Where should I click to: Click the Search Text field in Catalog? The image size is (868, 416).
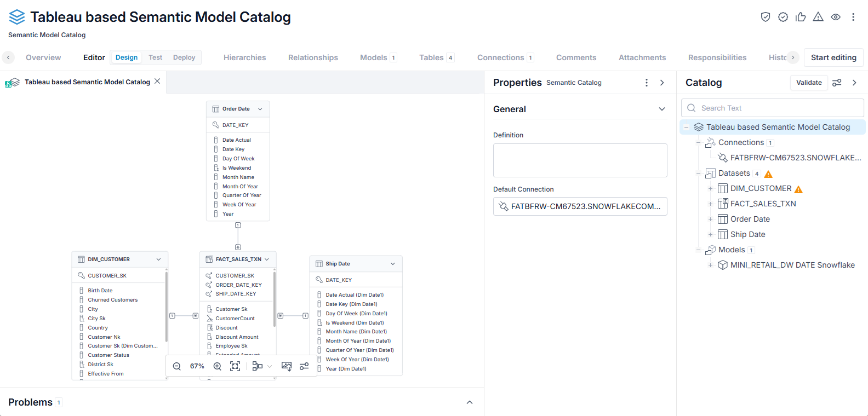[x=773, y=108]
